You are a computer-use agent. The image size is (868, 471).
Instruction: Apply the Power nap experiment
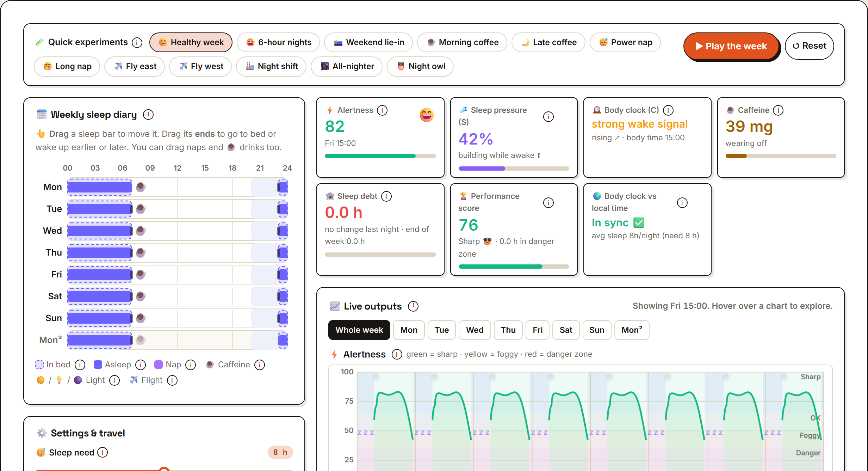625,42
